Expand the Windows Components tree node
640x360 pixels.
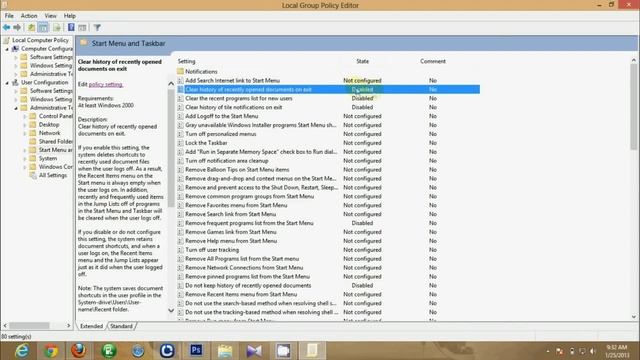pyautogui.click(x=24, y=167)
